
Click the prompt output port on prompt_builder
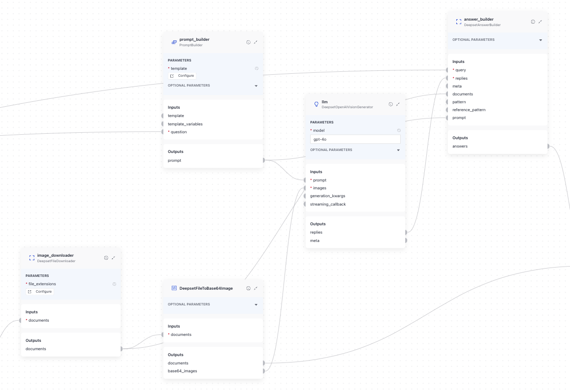pyautogui.click(x=263, y=160)
